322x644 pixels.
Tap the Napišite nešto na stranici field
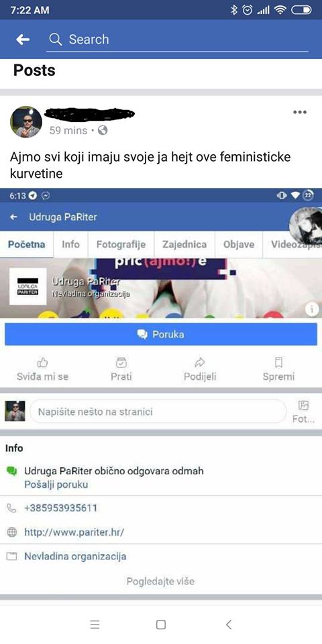coord(158,411)
